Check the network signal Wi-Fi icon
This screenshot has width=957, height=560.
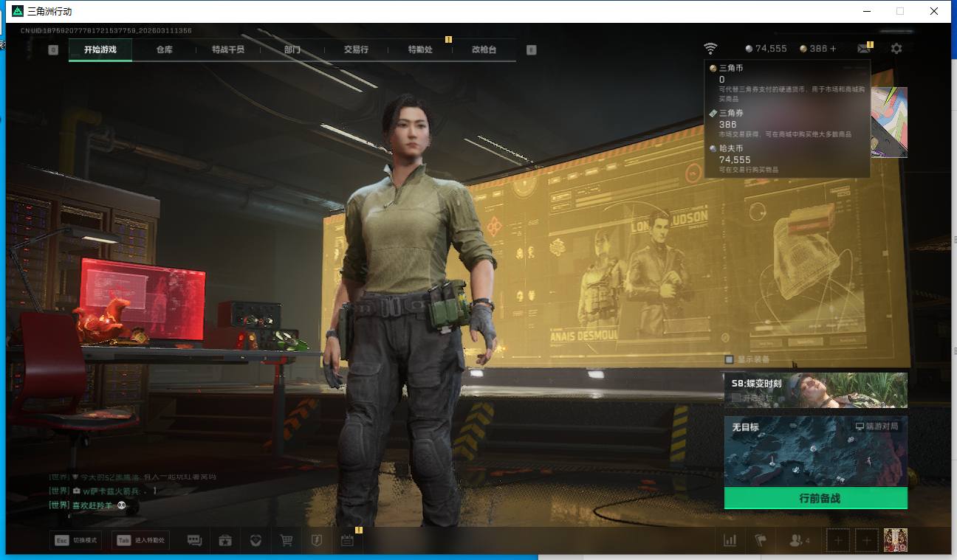(710, 49)
